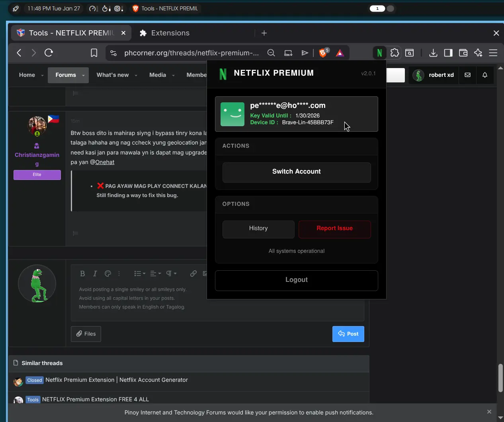The image size is (504, 422).
Task: Insert link with chain icon in editor
Action: (x=193, y=274)
